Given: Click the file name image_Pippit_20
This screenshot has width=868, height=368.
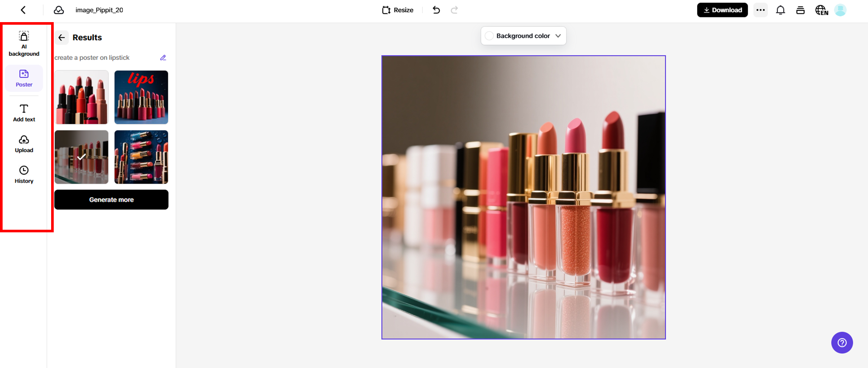Looking at the screenshot, I should click(99, 10).
